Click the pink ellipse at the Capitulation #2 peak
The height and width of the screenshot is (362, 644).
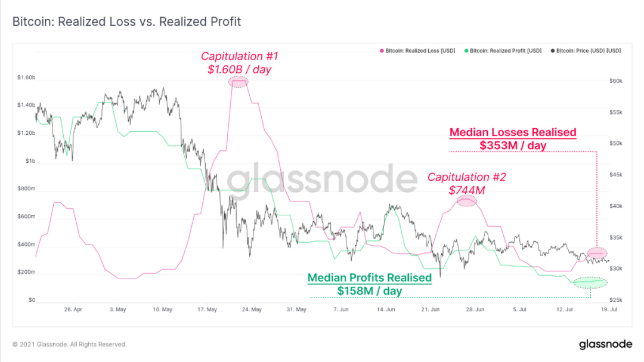click(x=467, y=201)
